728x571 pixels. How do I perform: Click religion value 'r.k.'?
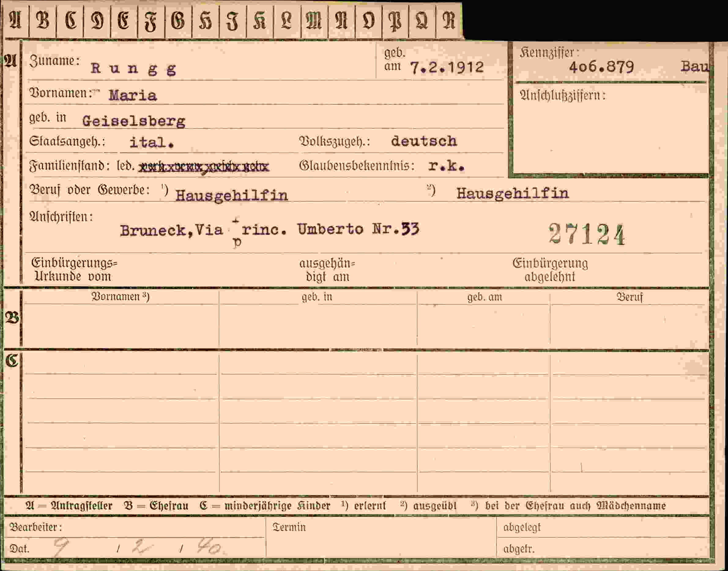click(446, 166)
